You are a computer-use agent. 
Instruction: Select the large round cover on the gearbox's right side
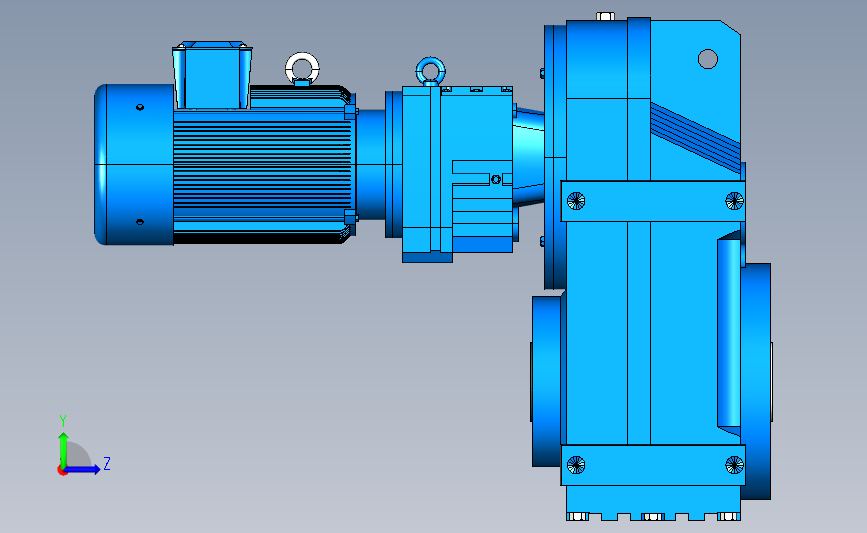[x=756, y=382]
